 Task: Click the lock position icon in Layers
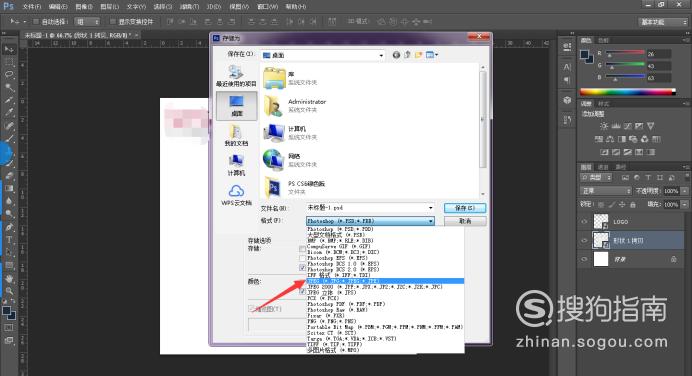[x=622, y=205]
